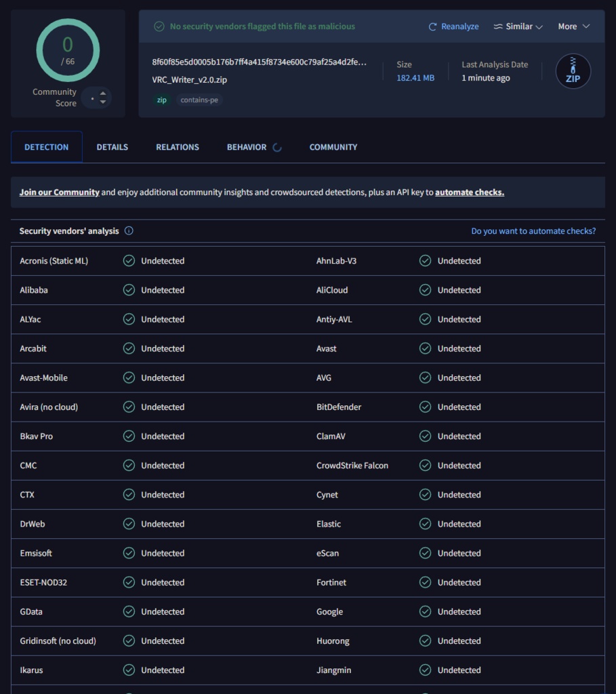Click the info icon beside Security vendors' analysis
The width and height of the screenshot is (616, 694).
pyautogui.click(x=129, y=230)
